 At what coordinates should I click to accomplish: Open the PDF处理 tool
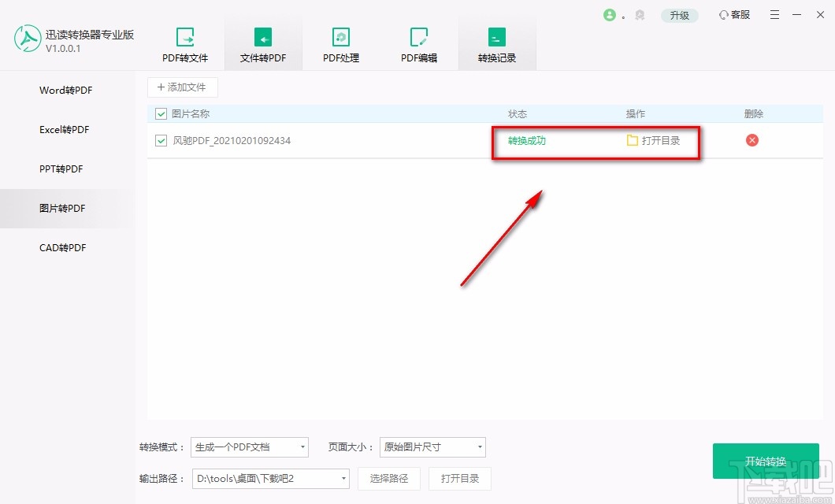pyautogui.click(x=340, y=41)
